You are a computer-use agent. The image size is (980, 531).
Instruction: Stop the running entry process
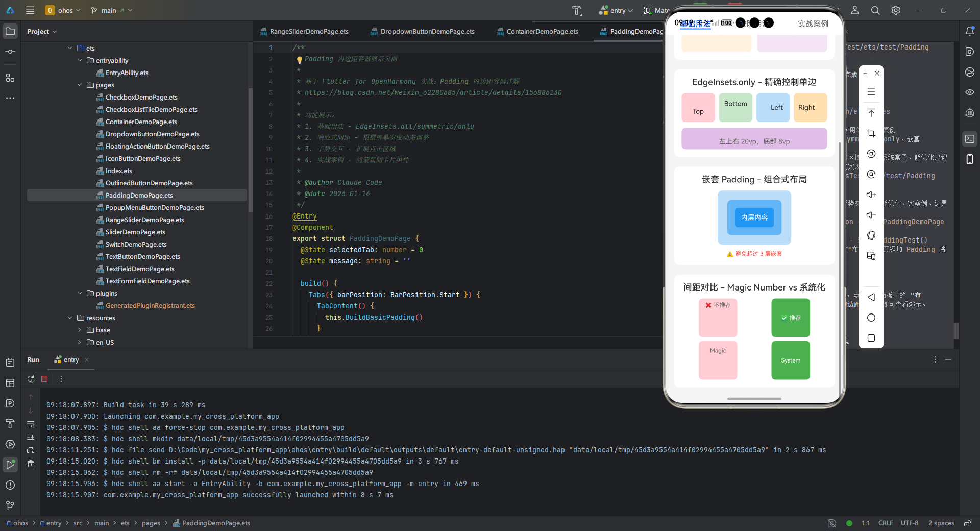pos(44,379)
